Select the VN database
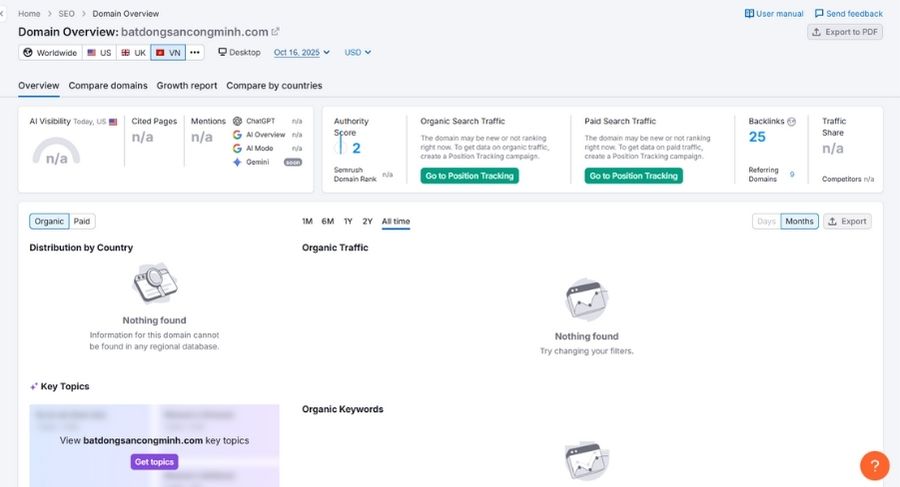The height and width of the screenshot is (487, 900). [x=168, y=52]
